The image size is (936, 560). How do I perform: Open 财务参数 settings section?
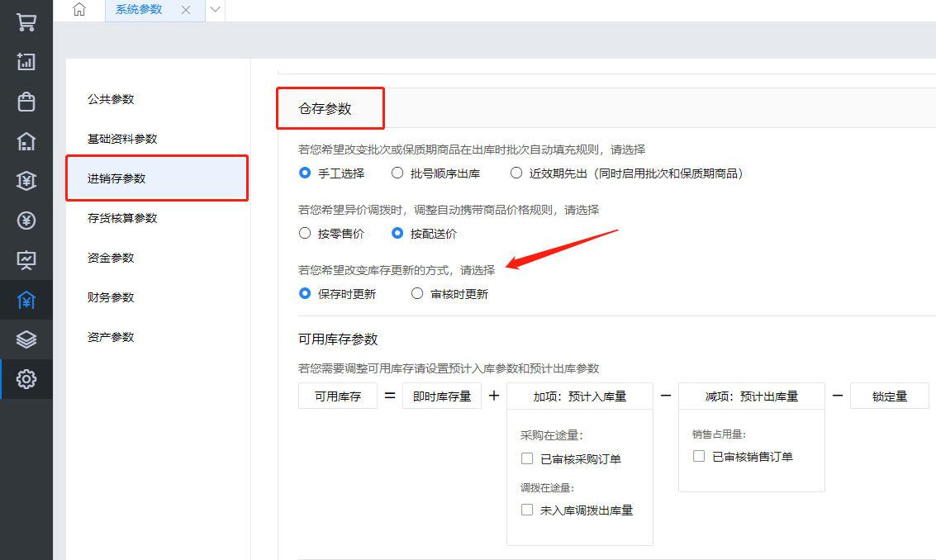tap(111, 297)
